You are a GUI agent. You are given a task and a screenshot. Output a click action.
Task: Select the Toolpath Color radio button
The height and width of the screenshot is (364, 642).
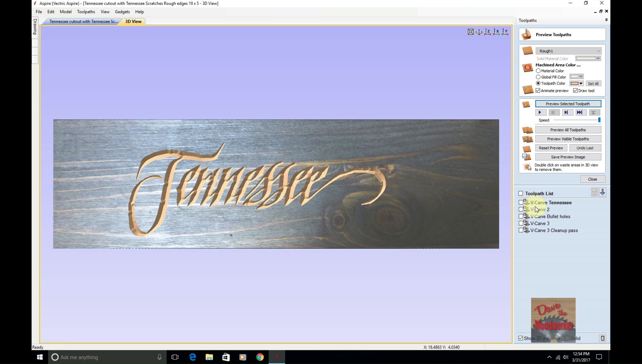[538, 83]
